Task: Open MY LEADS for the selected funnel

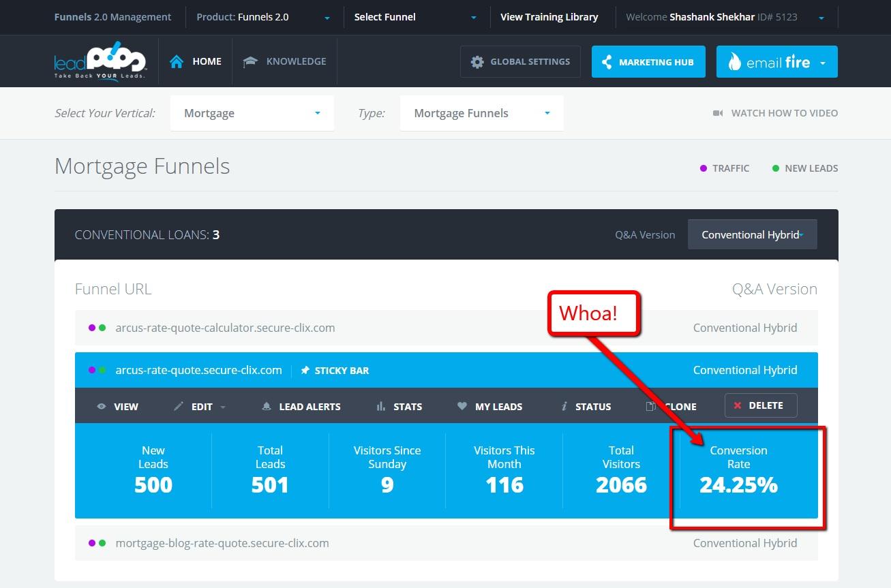Action: pos(490,406)
